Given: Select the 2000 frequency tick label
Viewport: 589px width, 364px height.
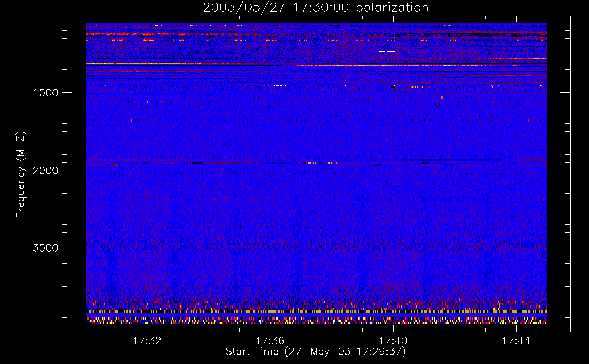Looking at the screenshot, I should [x=46, y=170].
